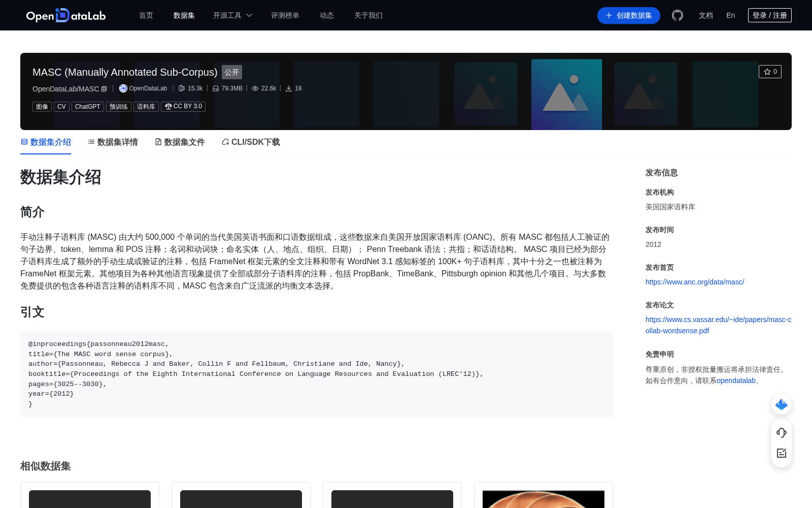Image resolution: width=812 pixels, height=508 pixels.
Task: Click the 2012 release year value
Action: tap(653, 244)
